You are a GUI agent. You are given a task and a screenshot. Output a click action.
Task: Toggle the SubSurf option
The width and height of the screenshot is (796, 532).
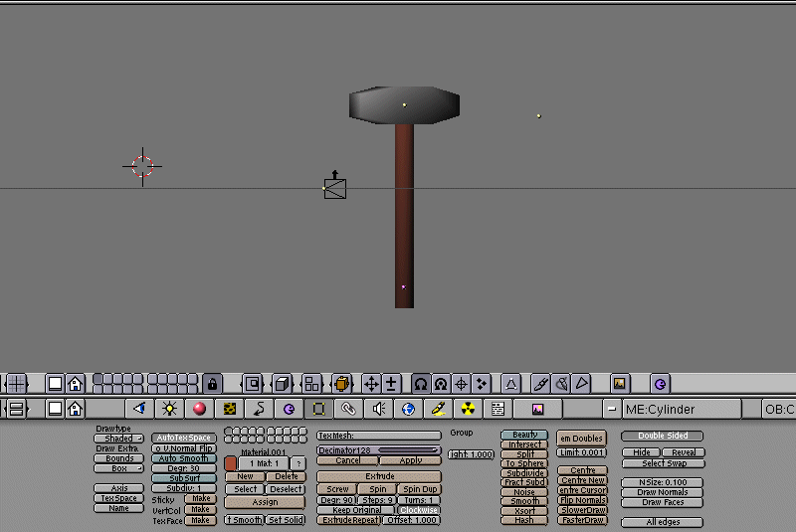click(184, 478)
